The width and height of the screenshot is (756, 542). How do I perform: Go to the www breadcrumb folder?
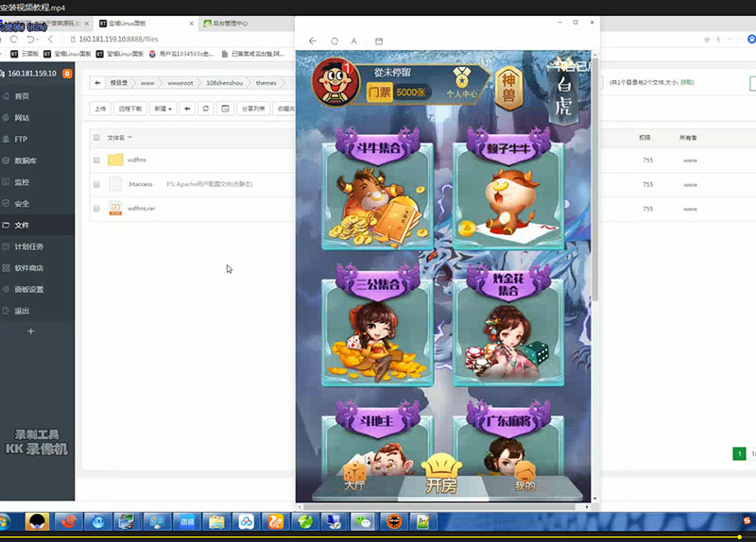point(147,83)
